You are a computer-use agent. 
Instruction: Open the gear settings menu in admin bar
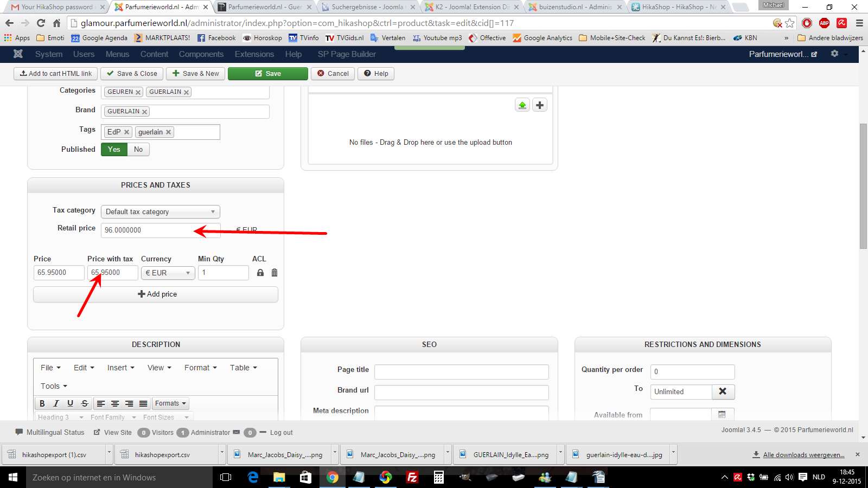(834, 54)
